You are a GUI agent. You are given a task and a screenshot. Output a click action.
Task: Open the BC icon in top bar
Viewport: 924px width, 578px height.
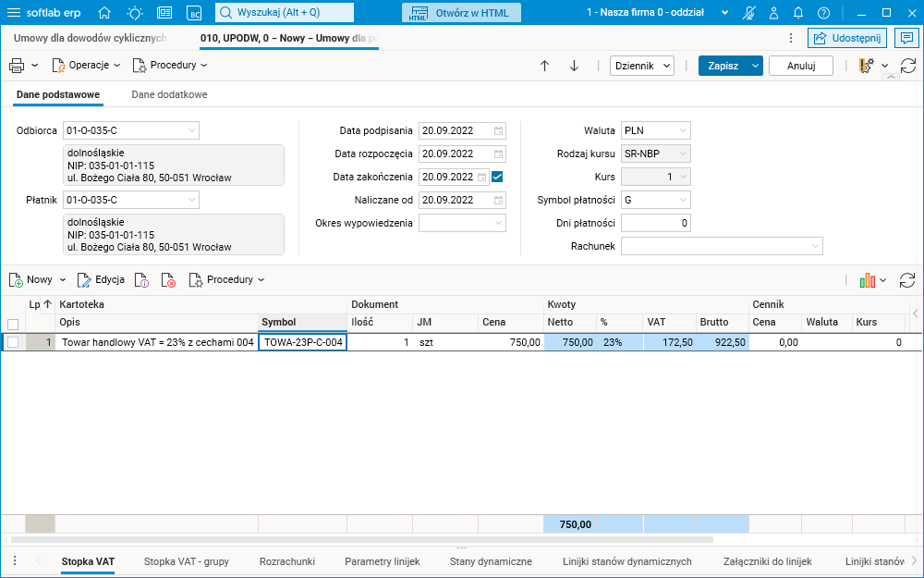click(194, 12)
